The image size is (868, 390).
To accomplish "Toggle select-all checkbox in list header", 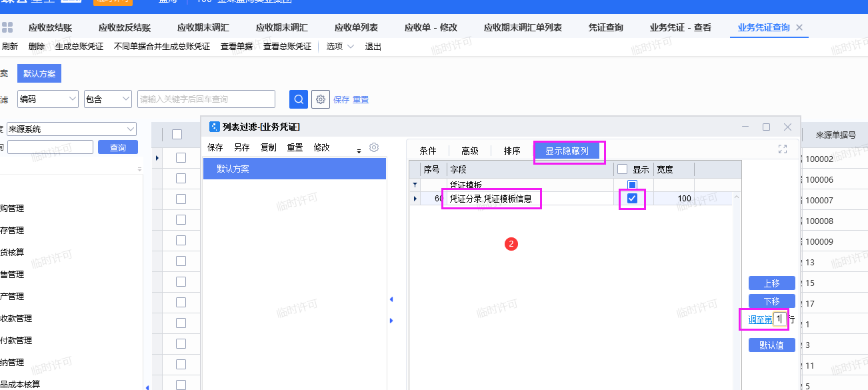I will (x=177, y=134).
